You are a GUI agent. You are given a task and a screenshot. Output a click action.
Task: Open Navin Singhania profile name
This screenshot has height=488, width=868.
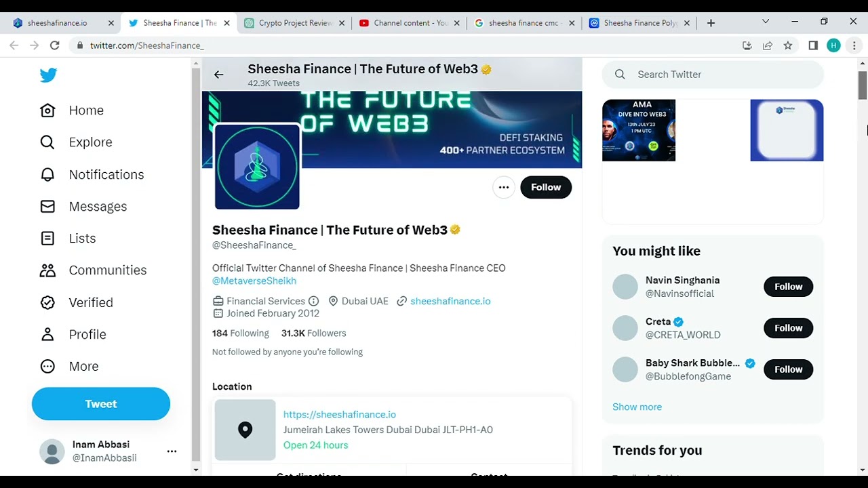click(x=683, y=280)
